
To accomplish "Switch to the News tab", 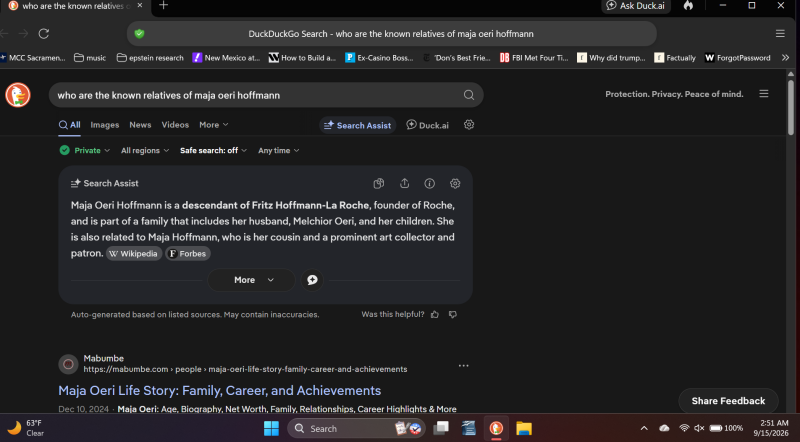I will [x=140, y=125].
